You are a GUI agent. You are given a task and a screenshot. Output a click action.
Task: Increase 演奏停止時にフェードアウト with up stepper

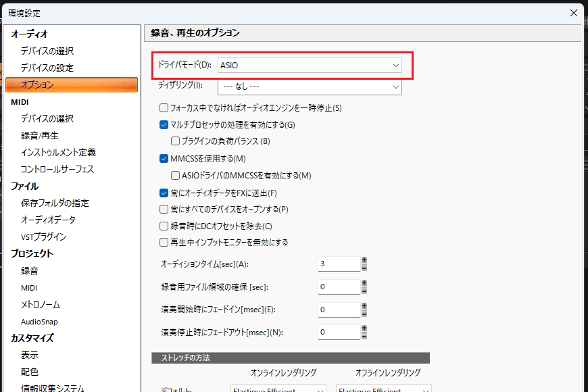tap(364, 328)
